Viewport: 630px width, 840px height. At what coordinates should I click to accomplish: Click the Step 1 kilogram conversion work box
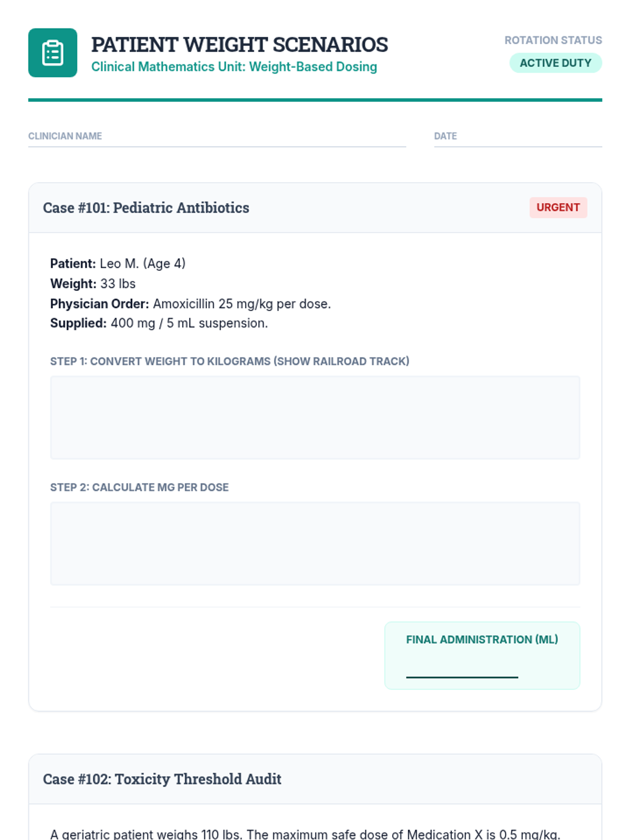tap(315, 418)
